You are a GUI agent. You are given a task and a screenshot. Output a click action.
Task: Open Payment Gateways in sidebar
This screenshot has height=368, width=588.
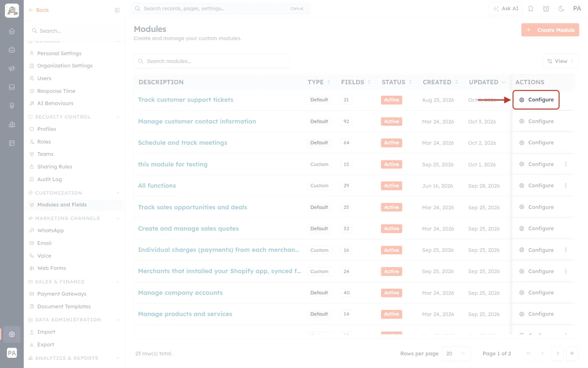pyautogui.click(x=62, y=294)
